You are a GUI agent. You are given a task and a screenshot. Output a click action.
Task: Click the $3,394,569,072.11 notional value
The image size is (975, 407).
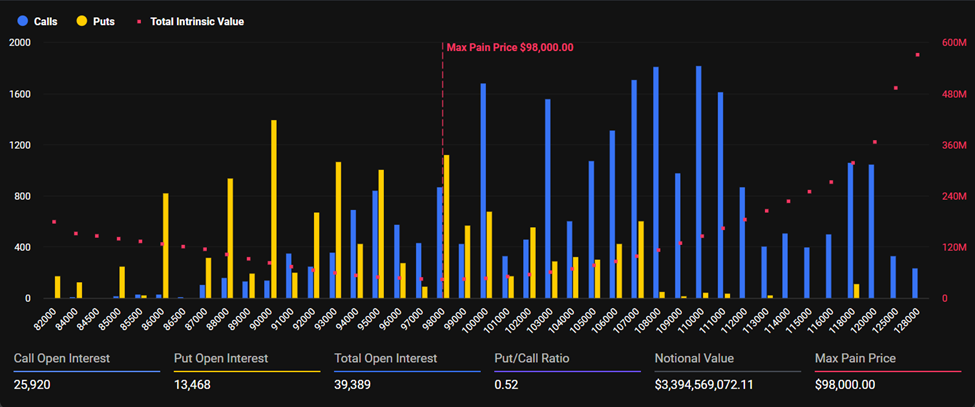(x=704, y=385)
